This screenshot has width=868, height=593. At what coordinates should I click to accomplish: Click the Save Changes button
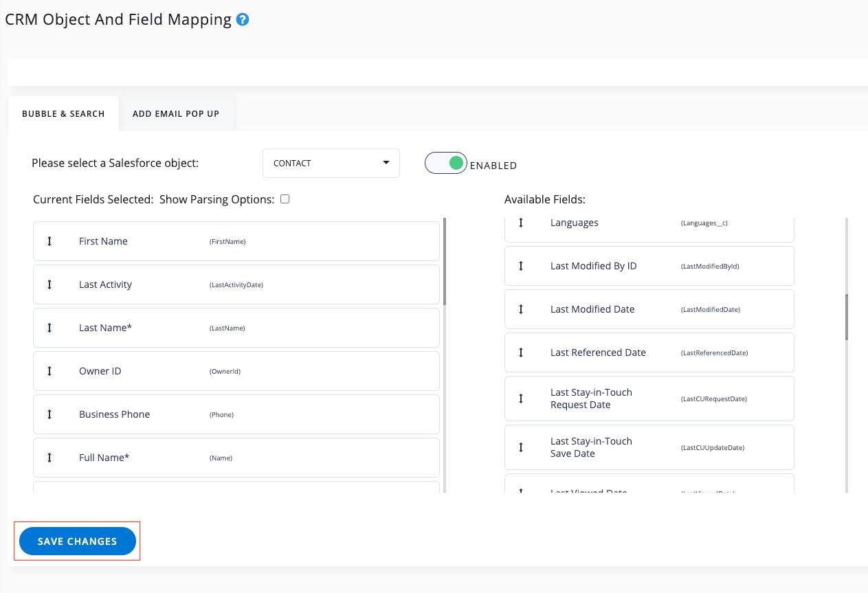[x=77, y=541]
